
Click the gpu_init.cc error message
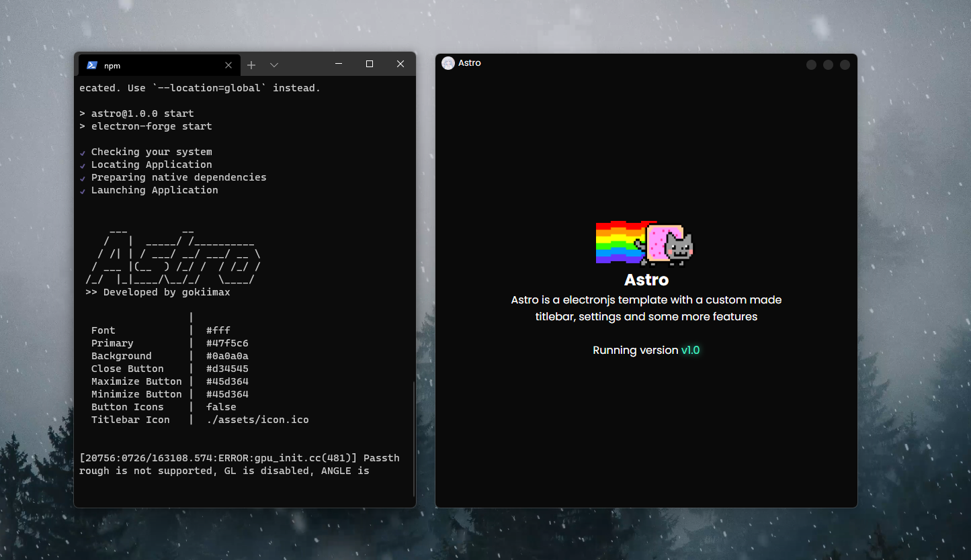click(239, 465)
